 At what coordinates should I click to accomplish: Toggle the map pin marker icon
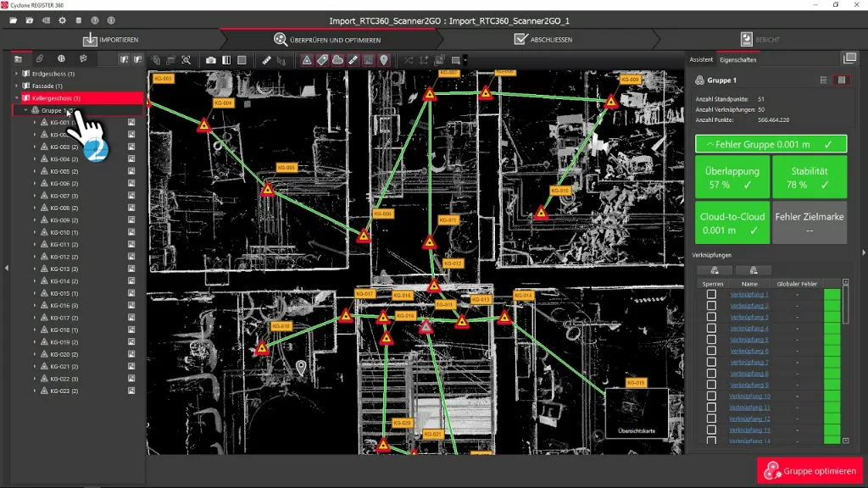pyautogui.click(x=384, y=60)
